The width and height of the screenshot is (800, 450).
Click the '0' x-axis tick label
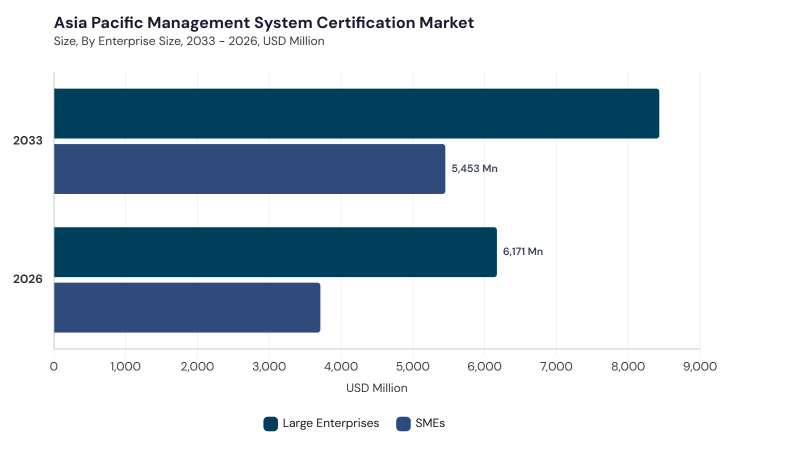pyautogui.click(x=54, y=366)
